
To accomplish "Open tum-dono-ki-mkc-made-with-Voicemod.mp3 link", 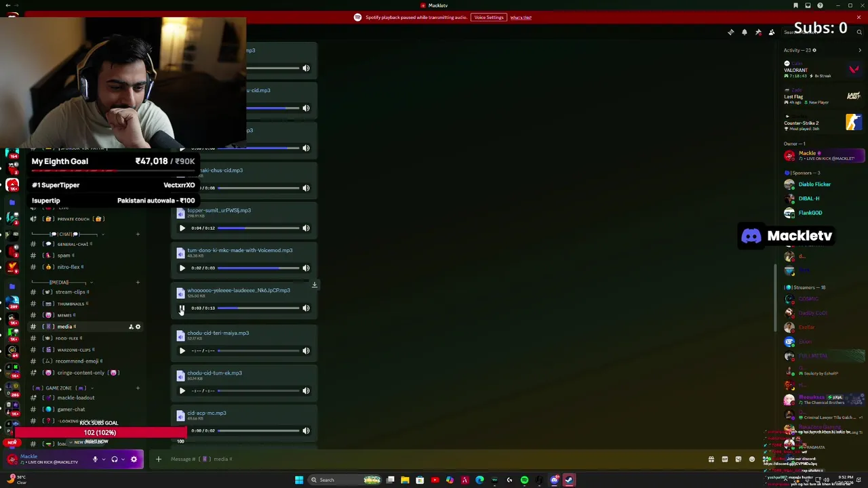I will (240, 251).
